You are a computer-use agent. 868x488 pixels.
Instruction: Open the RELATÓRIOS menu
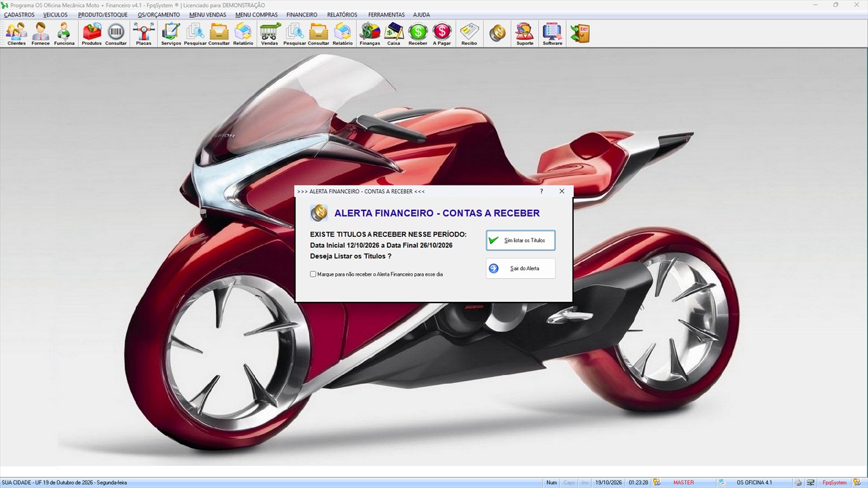(342, 15)
